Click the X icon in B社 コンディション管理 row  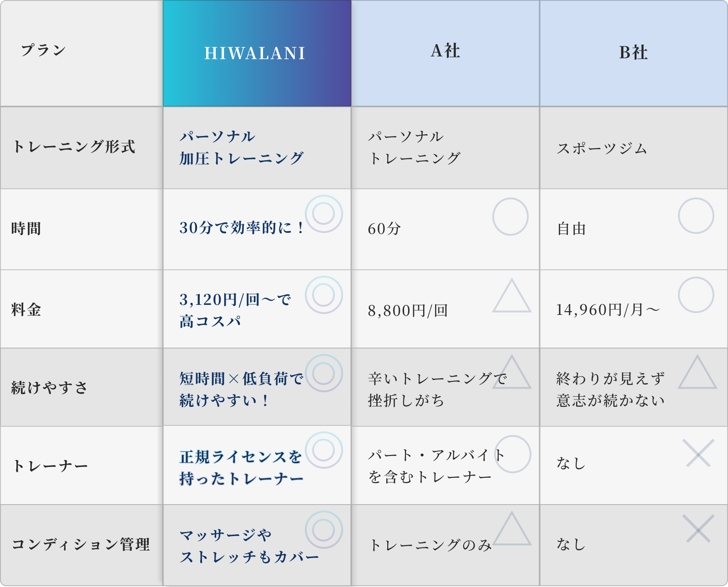coord(698,529)
